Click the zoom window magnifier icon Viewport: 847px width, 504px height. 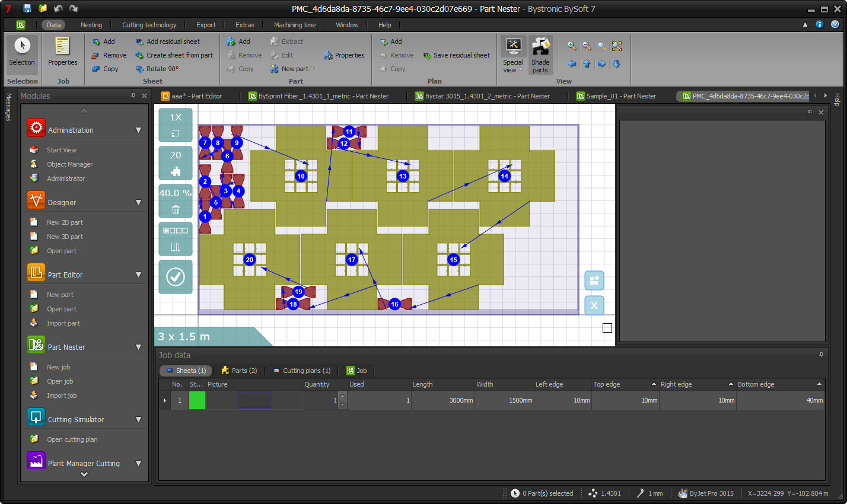(x=601, y=46)
